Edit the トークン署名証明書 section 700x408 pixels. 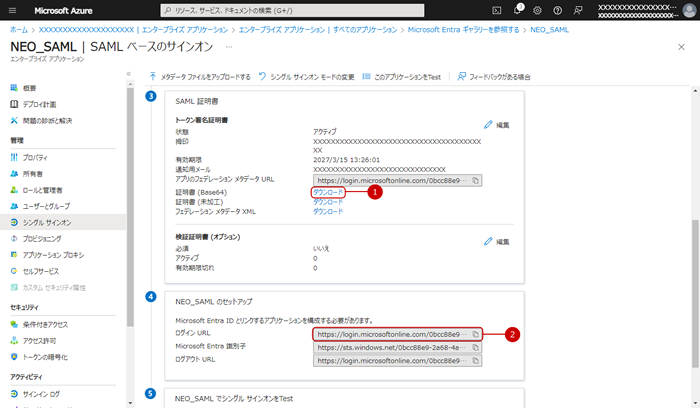(497, 125)
